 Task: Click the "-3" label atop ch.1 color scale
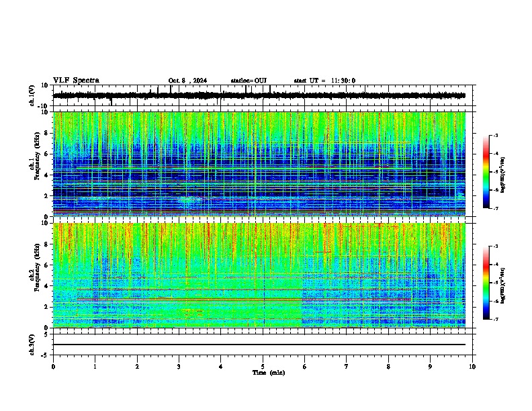[496, 135]
